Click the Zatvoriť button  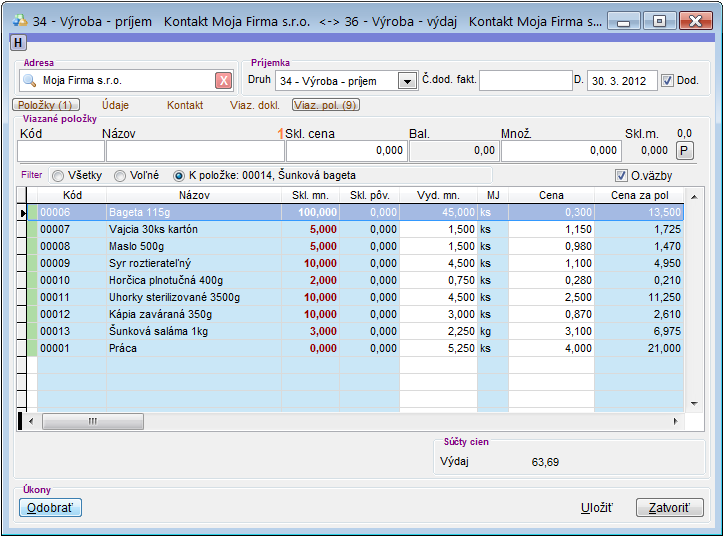(669, 508)
